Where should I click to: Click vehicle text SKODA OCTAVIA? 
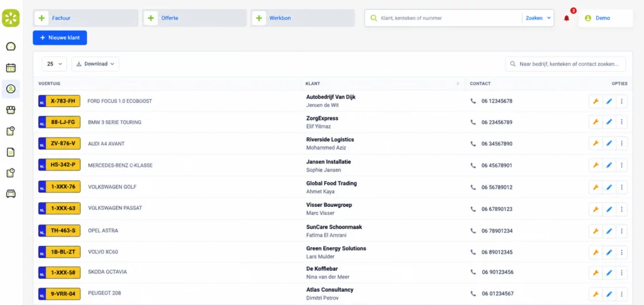point(108,272)
